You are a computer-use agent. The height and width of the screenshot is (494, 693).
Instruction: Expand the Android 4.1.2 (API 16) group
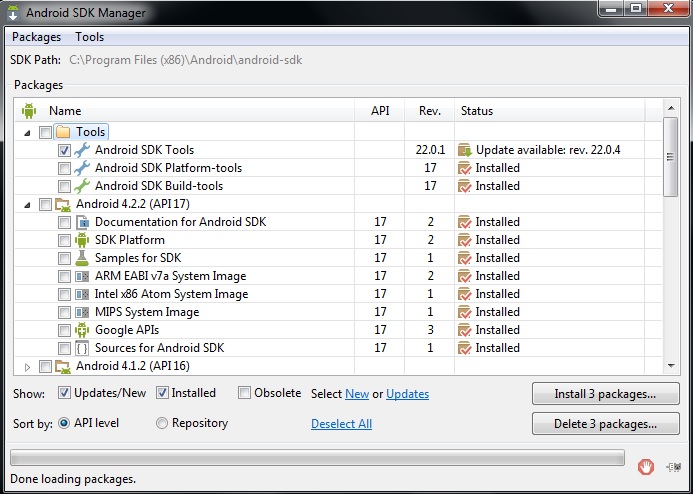[27, 366]
